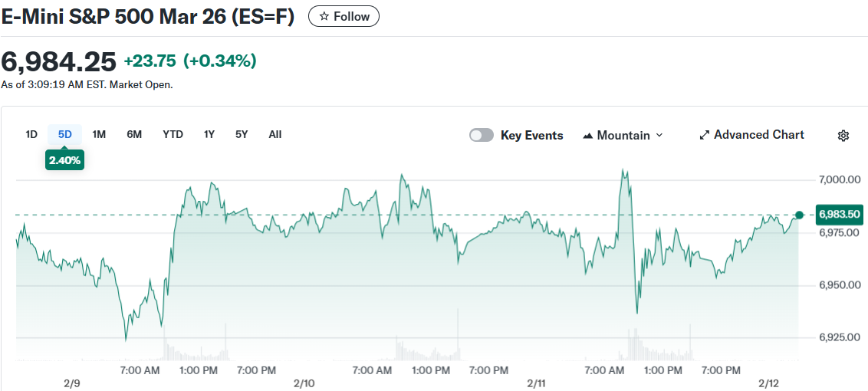Click the 6,984.25 quote price
868x391 pixels.
[59, 61]
